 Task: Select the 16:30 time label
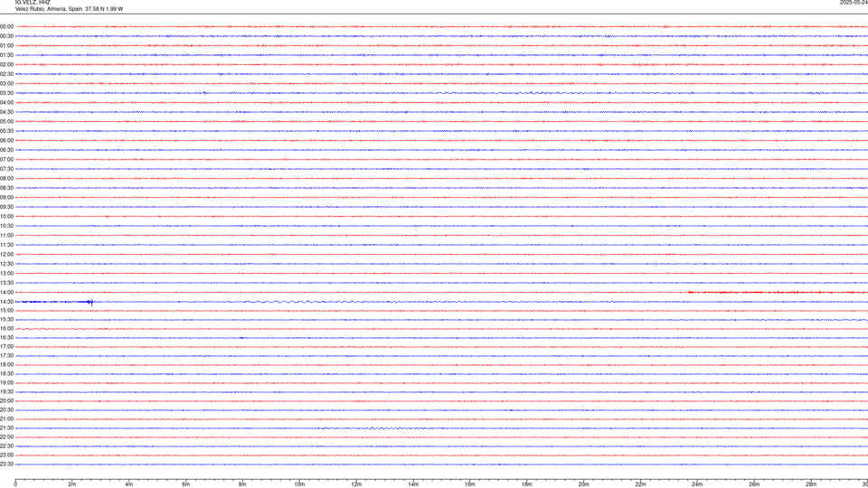(x=6, y=337)
